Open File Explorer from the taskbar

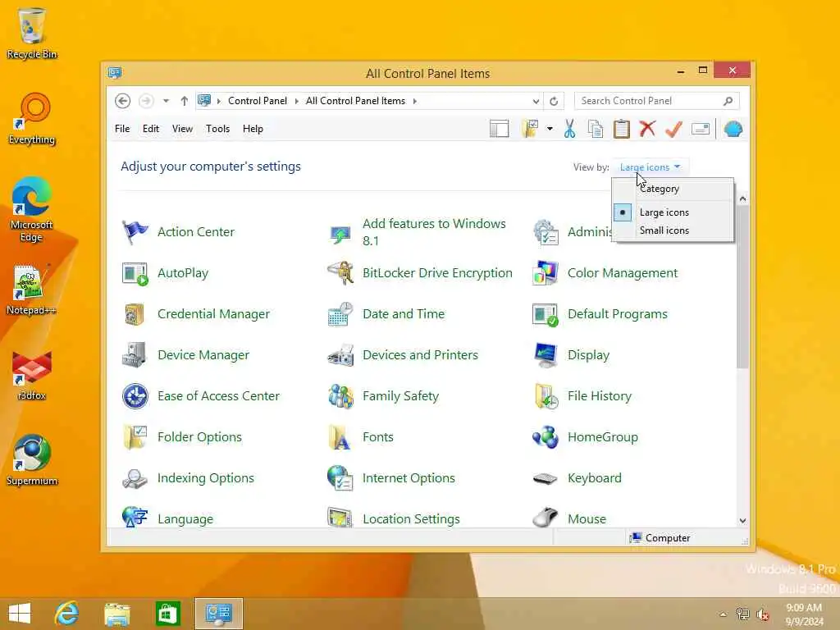(116, 614)
